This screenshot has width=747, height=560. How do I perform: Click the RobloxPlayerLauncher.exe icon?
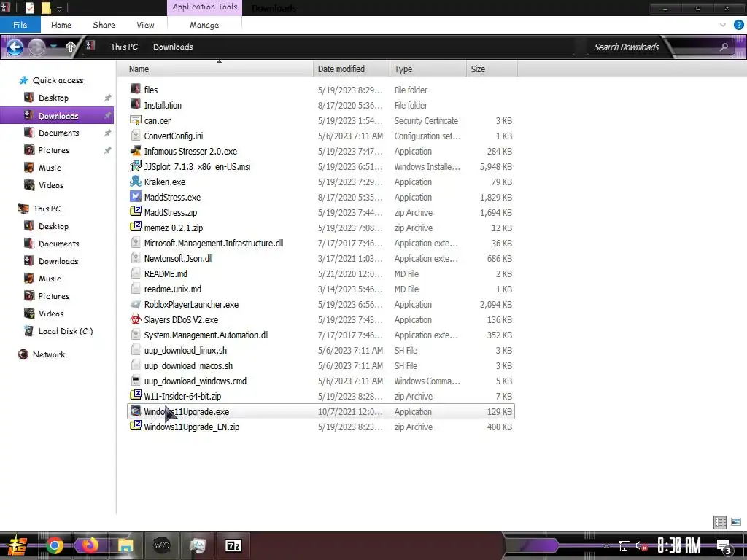(136, 304)
